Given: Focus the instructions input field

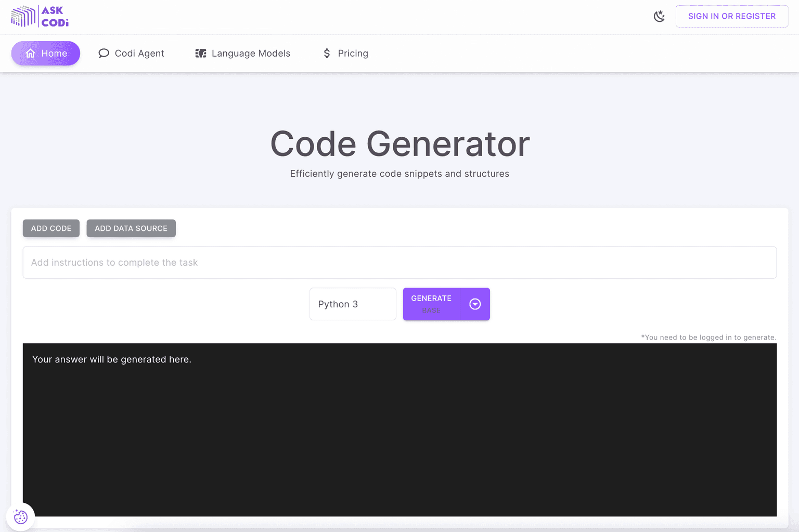Looking at the screenshot, I should pyautogui.click(x=399, y=263).
